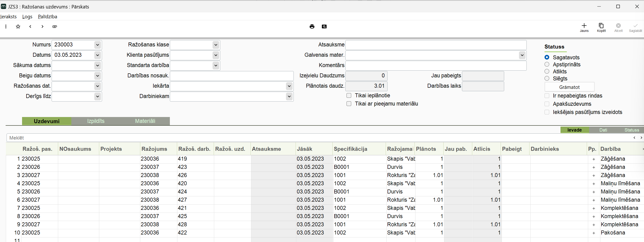This screenshot has width=644, height=242.
Task: Create new record with Jauns
Action: [584, 27]
